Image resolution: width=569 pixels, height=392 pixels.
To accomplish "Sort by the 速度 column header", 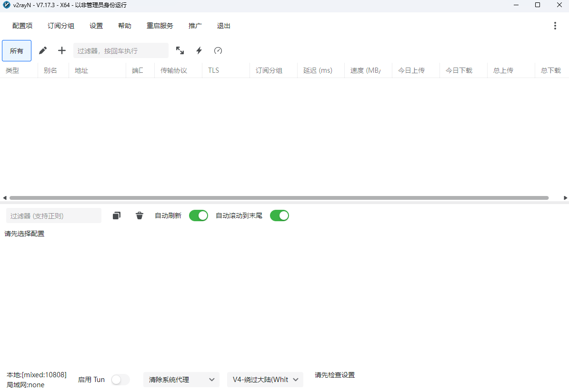I will [x=368, y=70].
